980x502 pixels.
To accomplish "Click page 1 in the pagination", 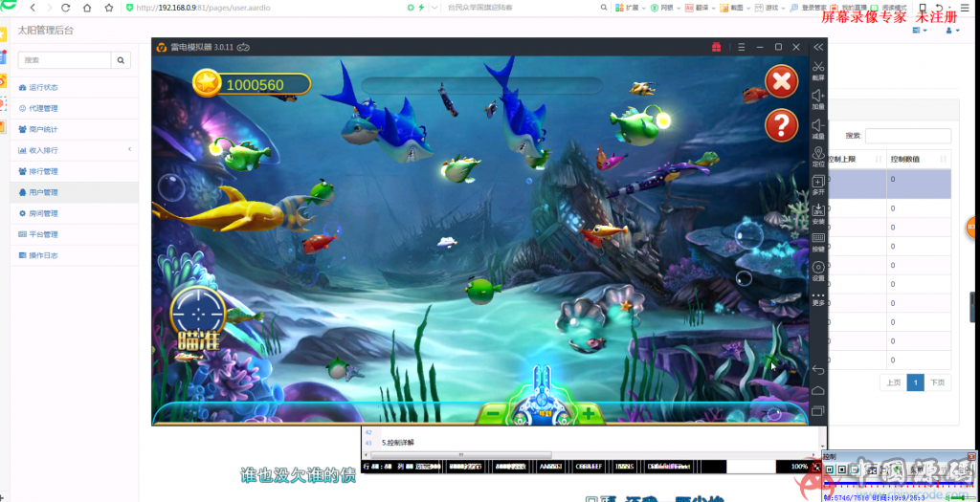I will pos(915,382).
